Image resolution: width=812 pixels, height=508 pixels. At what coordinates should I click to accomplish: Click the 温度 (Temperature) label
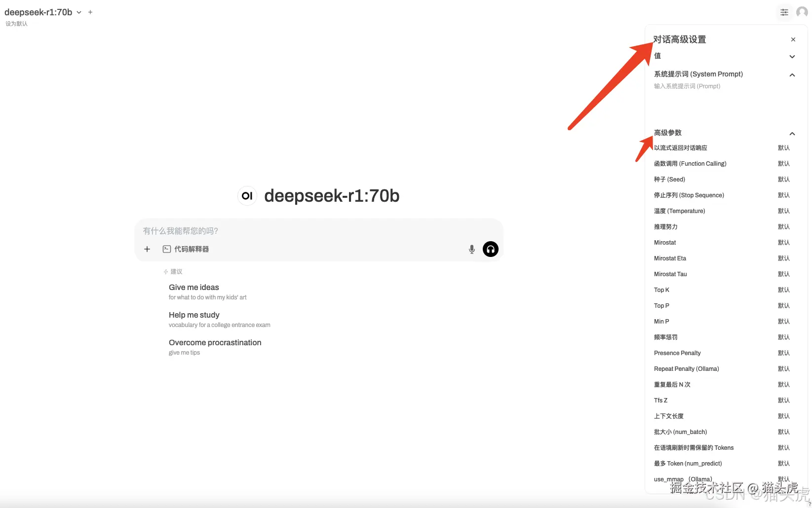pyautogui.click(x=680, y=211)
